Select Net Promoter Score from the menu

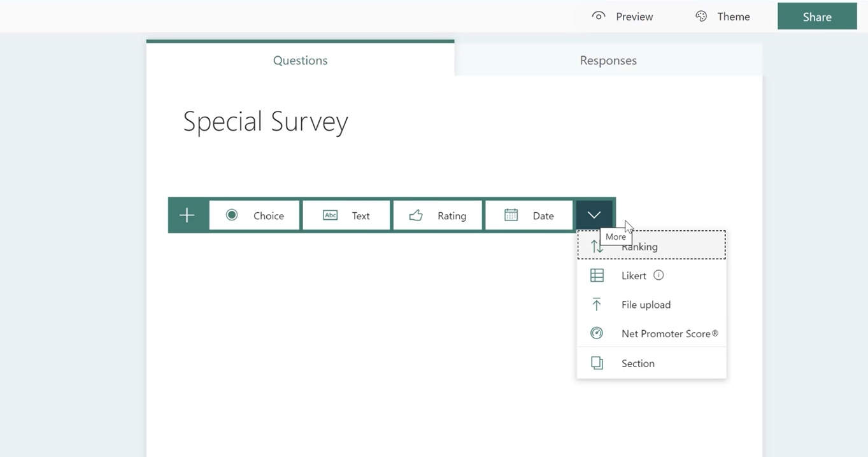(x=669, y=333)
